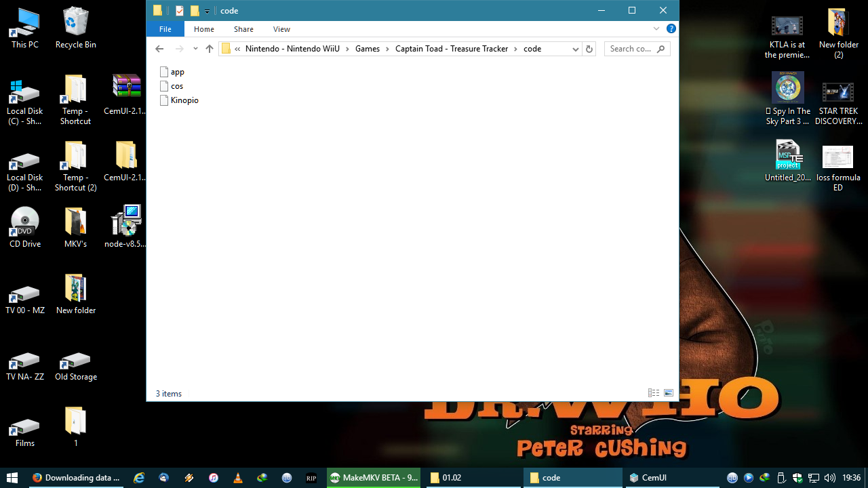Open Customize Quick Access Toolbar dropdown

coord(208,11)
